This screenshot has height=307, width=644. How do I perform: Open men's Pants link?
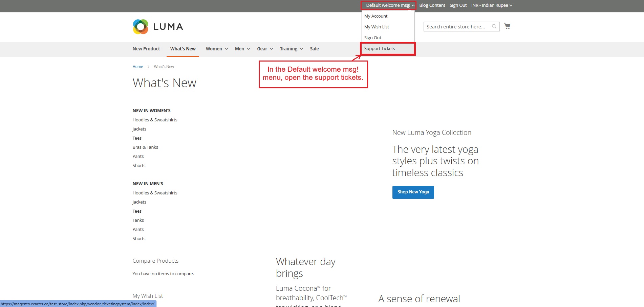[138, 230]
